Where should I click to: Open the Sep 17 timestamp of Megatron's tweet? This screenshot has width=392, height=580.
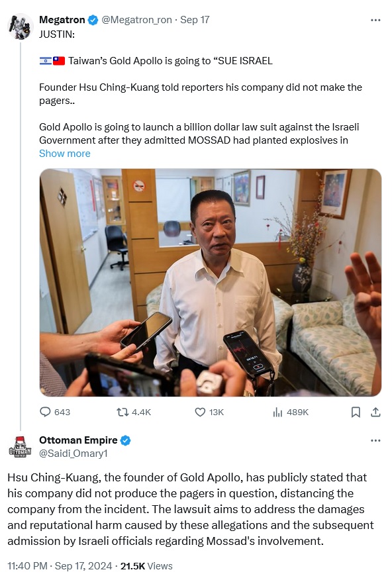(195, 20)
